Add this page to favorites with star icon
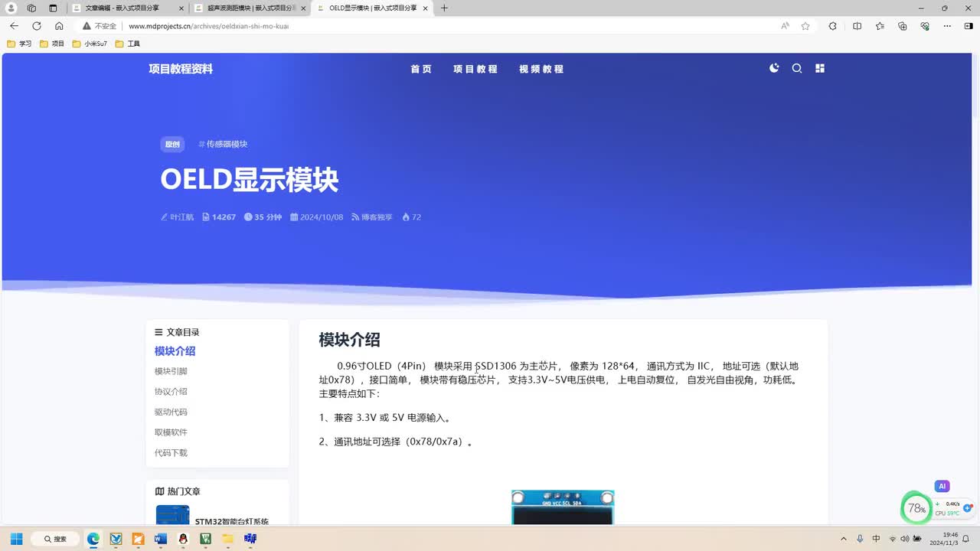The image size is (980, 551). 805,26
